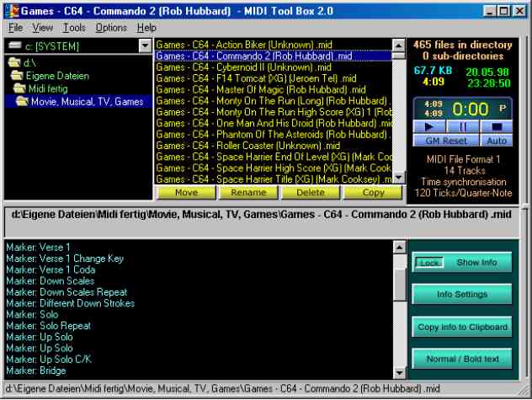
Task: Click the Show Info button
Action: (476, 263)
